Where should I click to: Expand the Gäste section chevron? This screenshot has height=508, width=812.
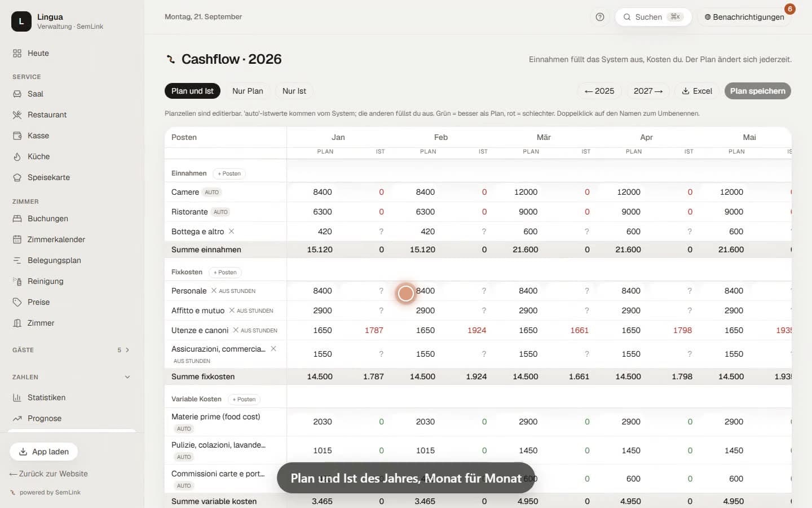click(x=127, y=350)
